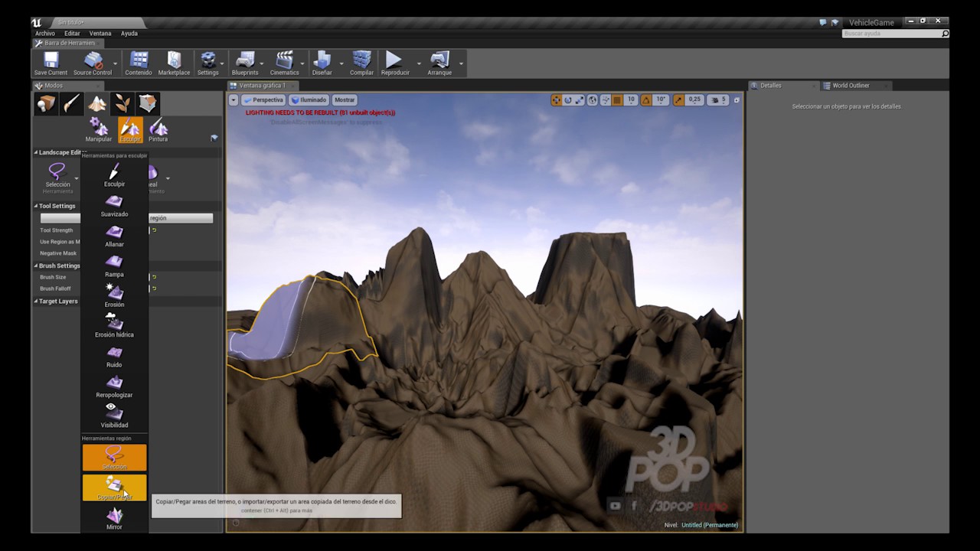
Task: Select the Visibilidad tool
Action: tap(114, 416)
